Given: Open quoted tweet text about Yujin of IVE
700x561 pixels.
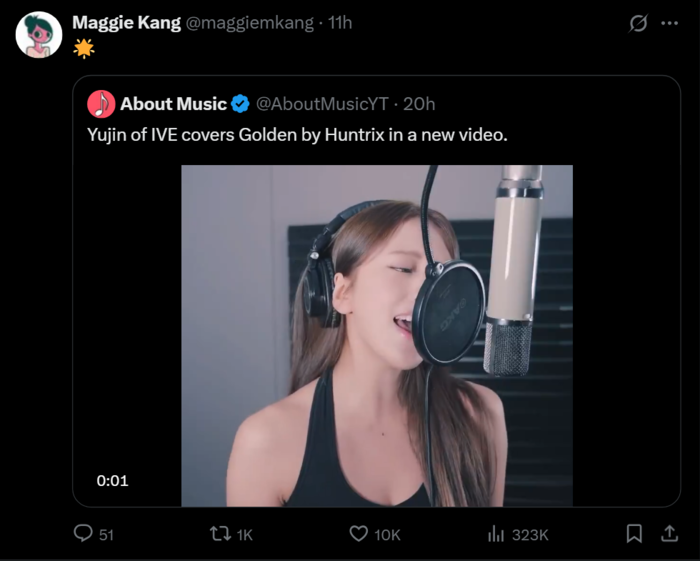Looking at the screenshot, I should point(297,134).
